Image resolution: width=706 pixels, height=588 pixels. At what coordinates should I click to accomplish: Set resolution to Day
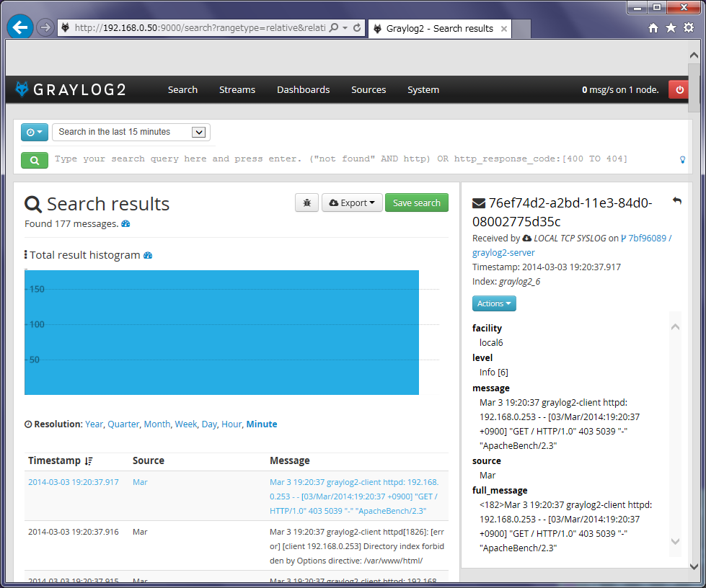[x=209, y=424]
